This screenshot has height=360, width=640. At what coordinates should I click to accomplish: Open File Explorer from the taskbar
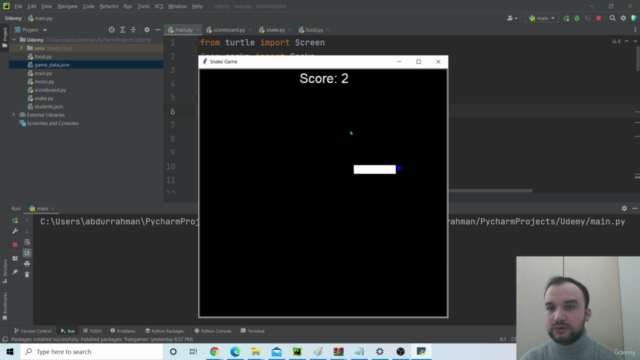[256, 351]
